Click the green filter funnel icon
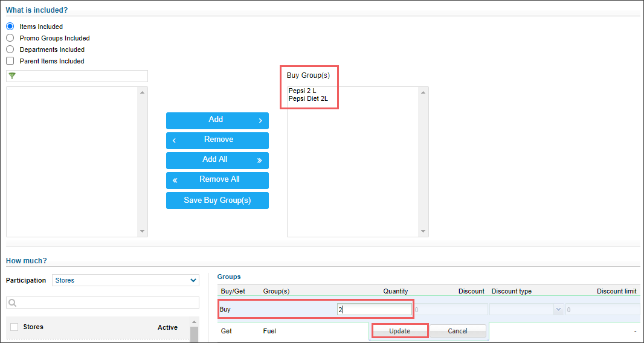Viewport: 644px width, 343px height. pos(12,76)
